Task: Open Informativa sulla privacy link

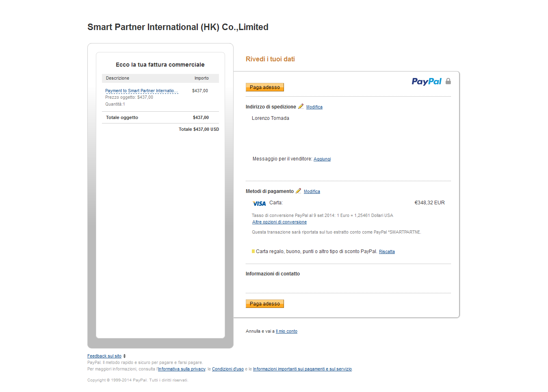Action: [x=182, y=369]
